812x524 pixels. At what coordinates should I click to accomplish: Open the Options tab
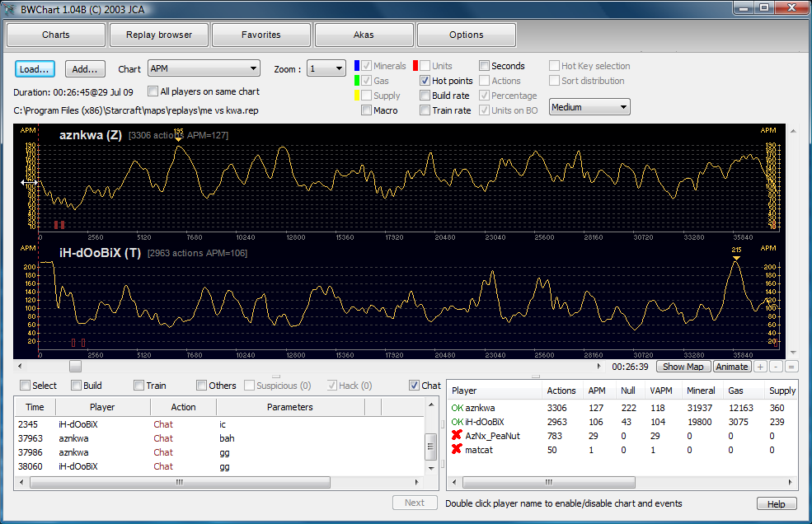point(466,35)
